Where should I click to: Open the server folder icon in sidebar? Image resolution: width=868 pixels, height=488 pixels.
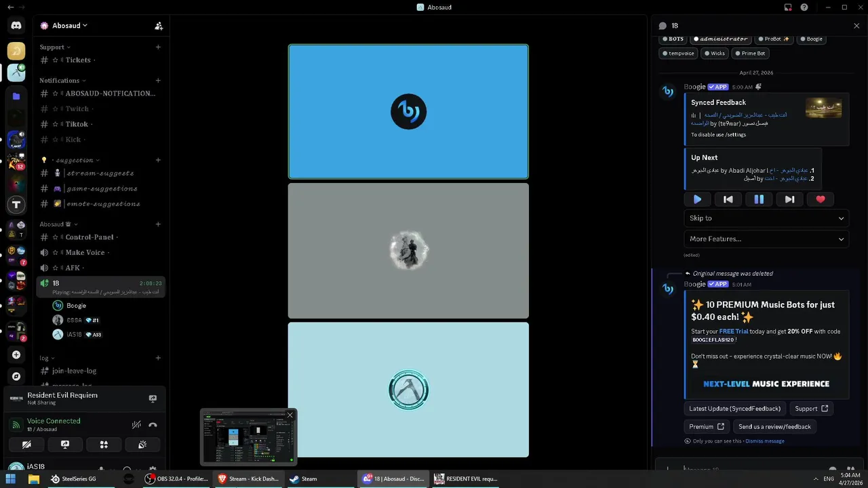point(16,96)
